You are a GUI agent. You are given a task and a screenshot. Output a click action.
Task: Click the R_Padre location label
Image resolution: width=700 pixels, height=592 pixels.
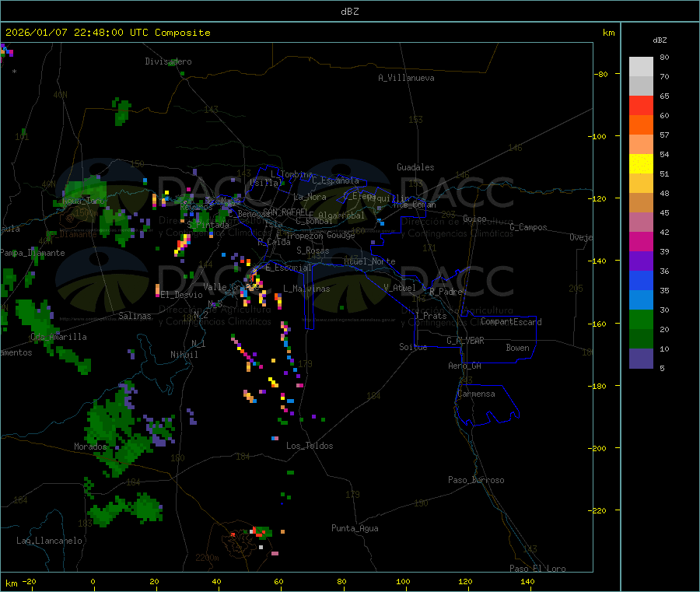point(446,292)
